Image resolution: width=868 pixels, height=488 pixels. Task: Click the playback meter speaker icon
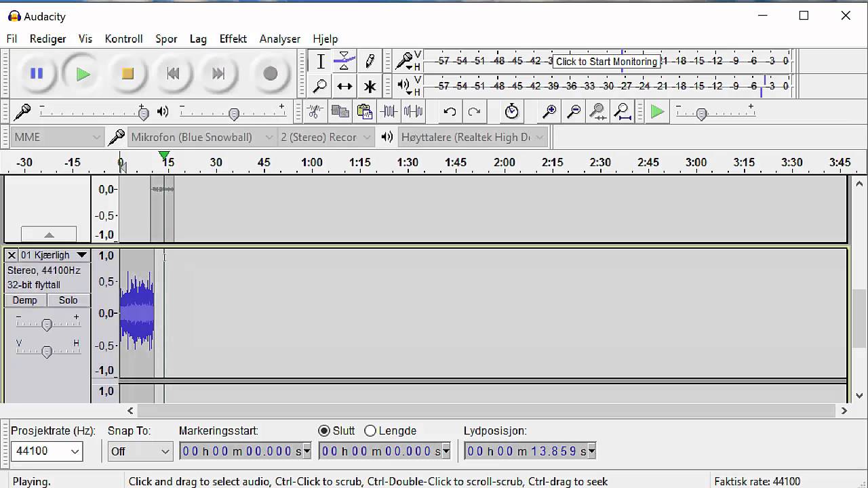tap(403, 85)
